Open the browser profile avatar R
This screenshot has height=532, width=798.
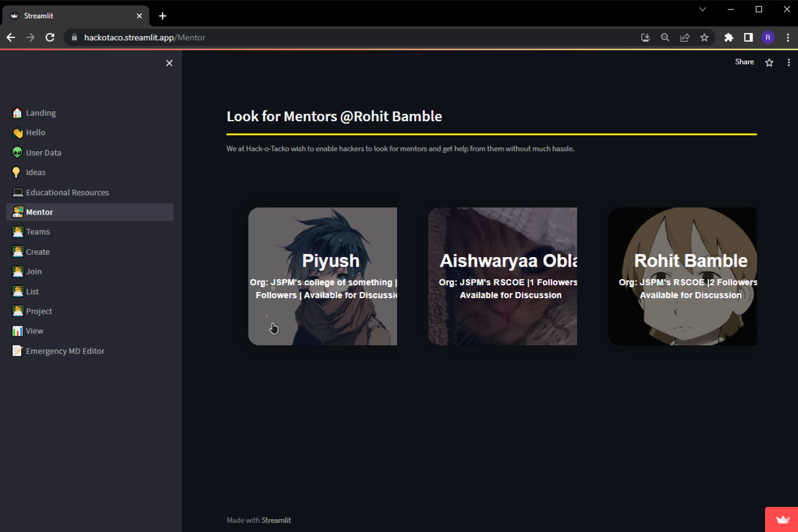768,37
